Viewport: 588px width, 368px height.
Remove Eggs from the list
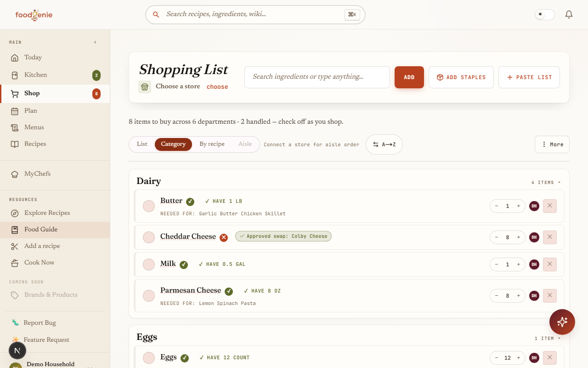(550, 358)
